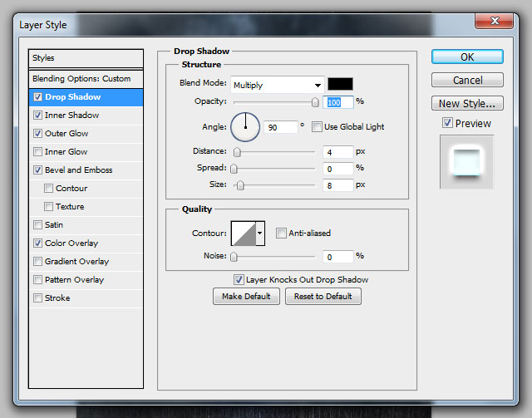Click the Cancel button

point(467,80)
